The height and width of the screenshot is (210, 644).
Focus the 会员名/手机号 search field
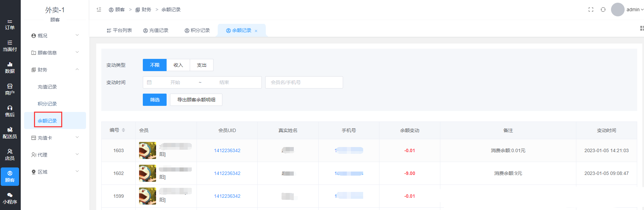point(304,82)
